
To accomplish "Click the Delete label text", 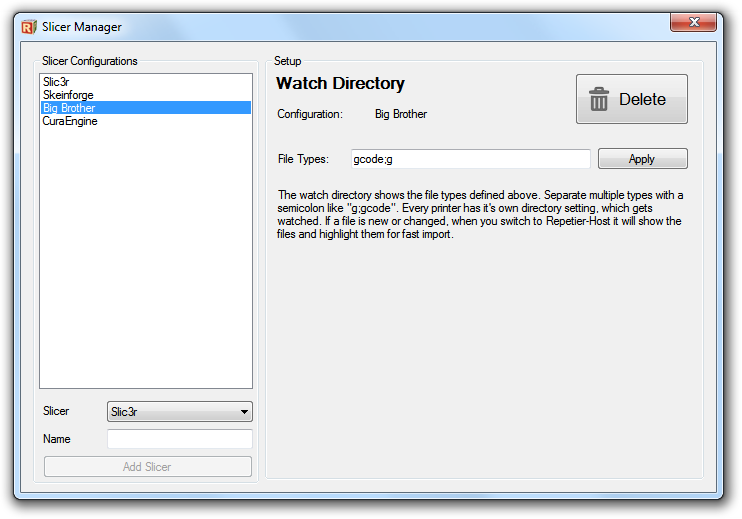I will tap(642, 99).
